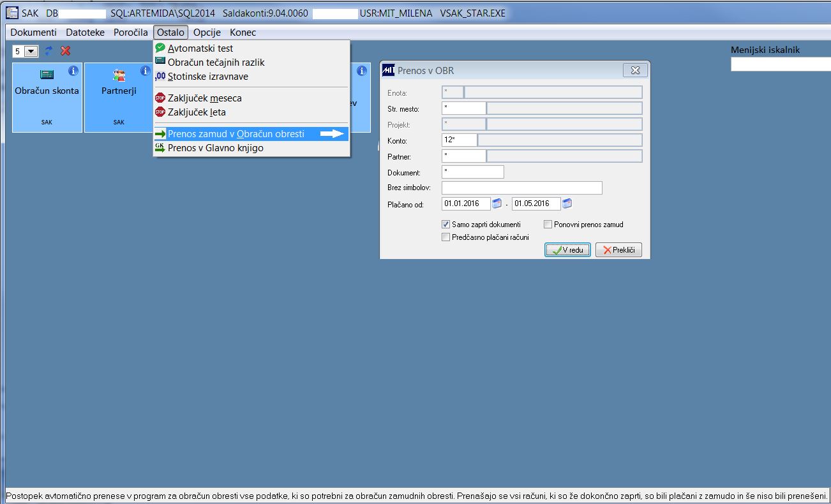Confirm dialog with V redu button
The height and width of the screenshot is (504, 831).
pos(567,250)
